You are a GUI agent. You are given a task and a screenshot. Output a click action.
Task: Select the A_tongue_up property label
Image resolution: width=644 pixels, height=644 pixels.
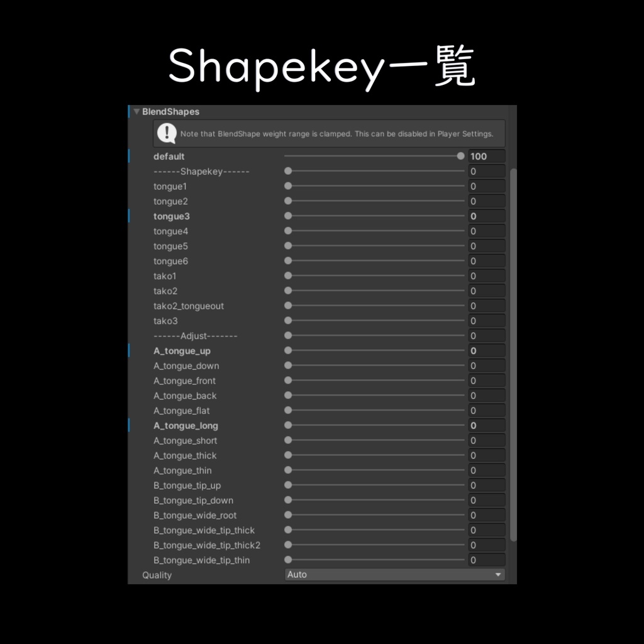(182, 351)
